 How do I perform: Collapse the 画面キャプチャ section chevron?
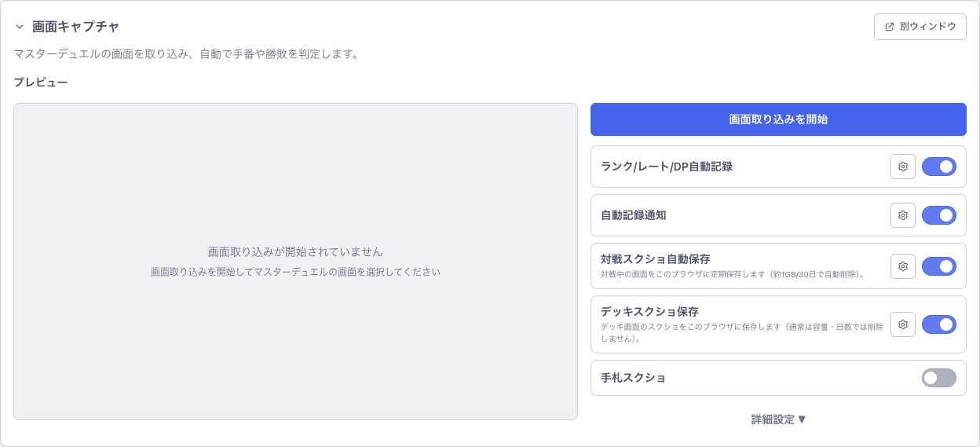click(20, 27)
